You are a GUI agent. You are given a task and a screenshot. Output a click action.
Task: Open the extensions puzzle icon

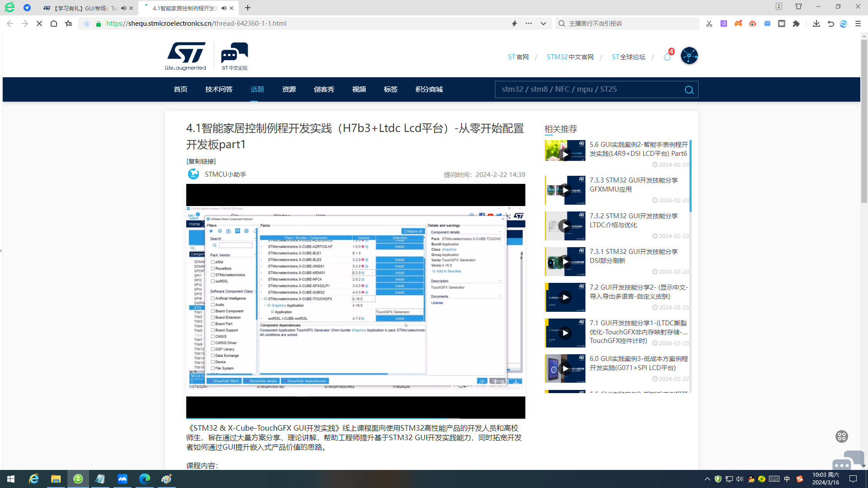tap(796, 23)
